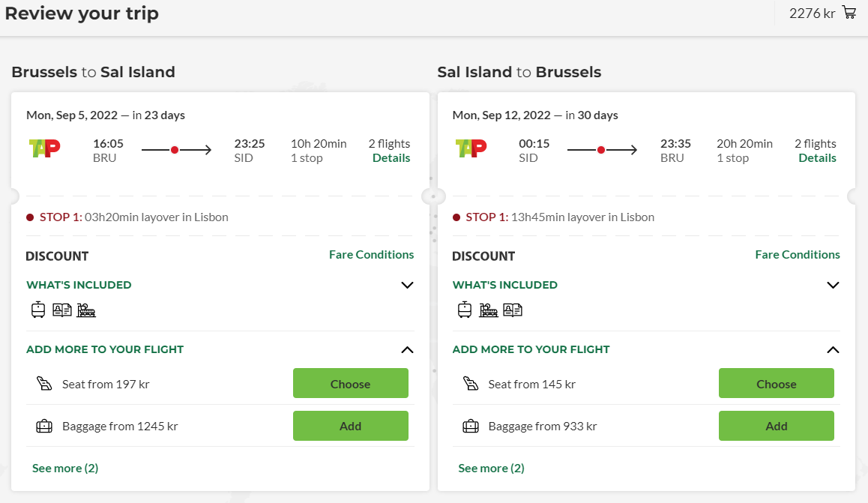Collapse Add More To Your Flight on return
The image size is (868, 503).
pos(833,350)
